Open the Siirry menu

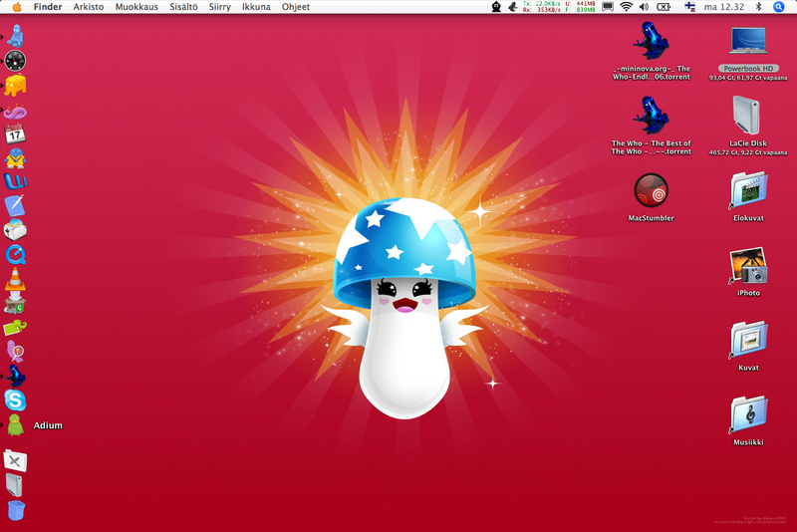tap(219, 7)
